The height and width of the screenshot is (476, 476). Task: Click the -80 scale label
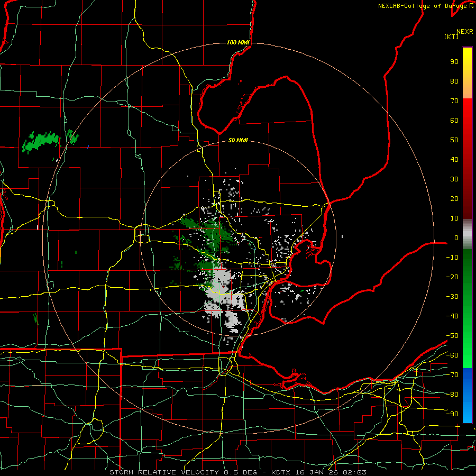(452, 394)
